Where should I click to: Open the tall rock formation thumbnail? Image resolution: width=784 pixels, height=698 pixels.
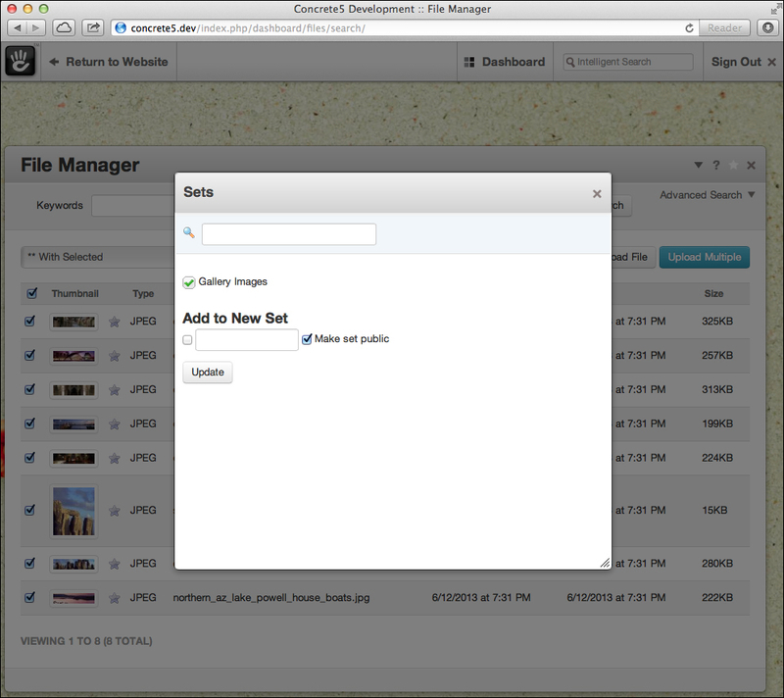coord(73,511)
